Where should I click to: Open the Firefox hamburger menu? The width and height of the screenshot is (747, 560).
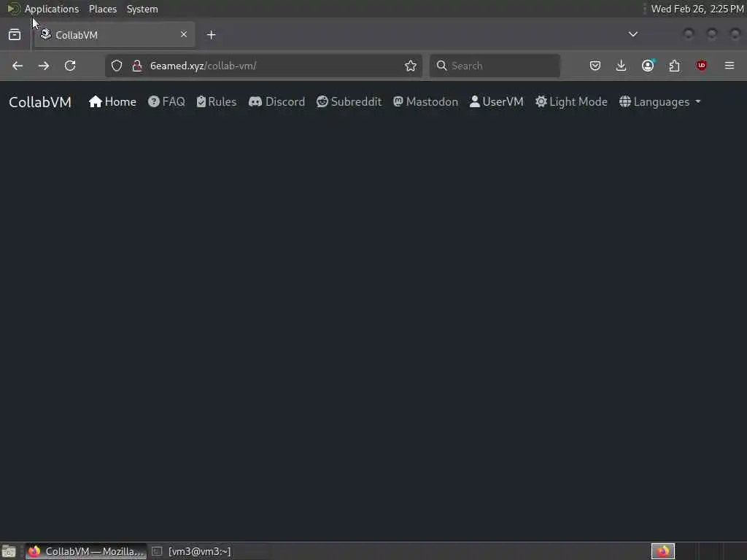click(x=729, y=66)
